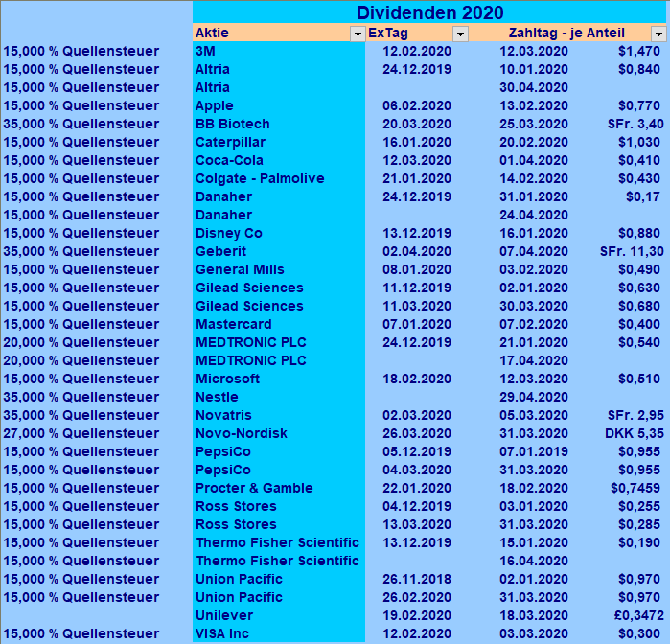Click ExTag date 26.11.2018 for Union Pacific
The height and width of the screenshot is (644, 670).
(x=417, y=579)
